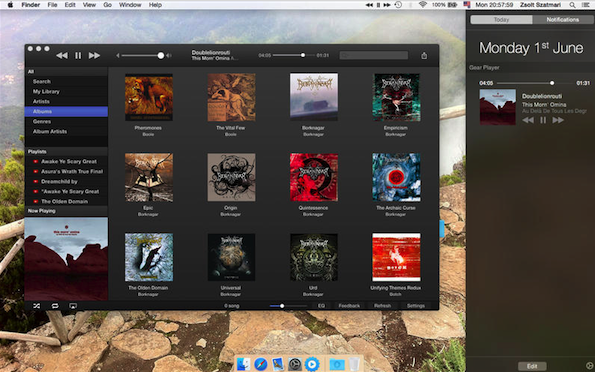Open The Olden Domain playlist
This screenshot has width=595, height=372.
[66, 201]
